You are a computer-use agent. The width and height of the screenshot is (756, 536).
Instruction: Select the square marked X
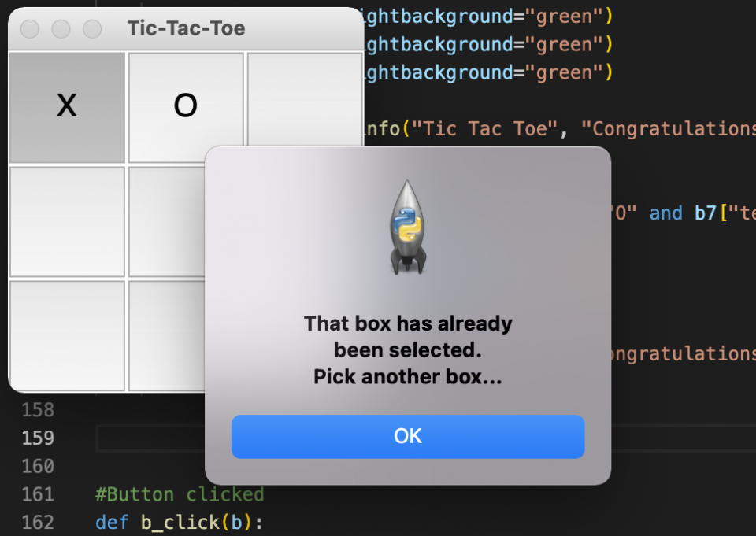coord(67,107)
